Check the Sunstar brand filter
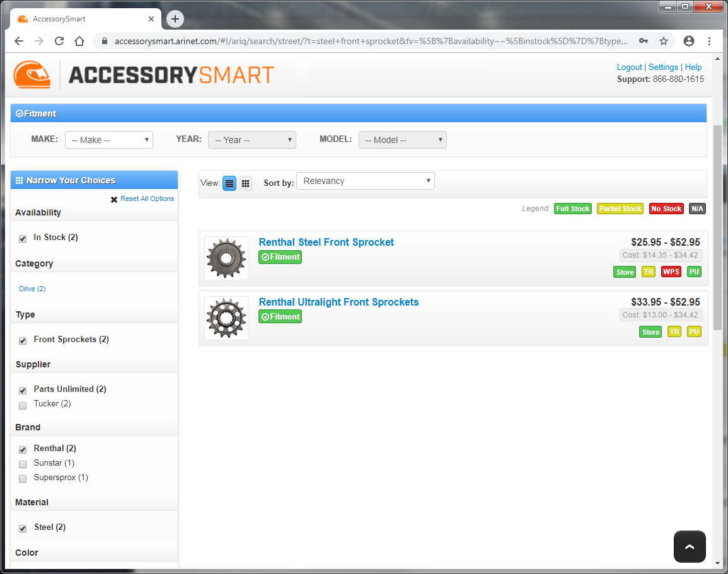This screenshot has width=728, height=574. tap(23, 464)
